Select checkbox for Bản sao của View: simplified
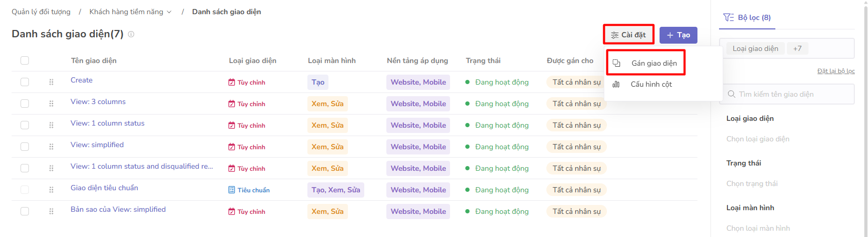Viewport: 868px width, 237px height. [x=25, y=211]
